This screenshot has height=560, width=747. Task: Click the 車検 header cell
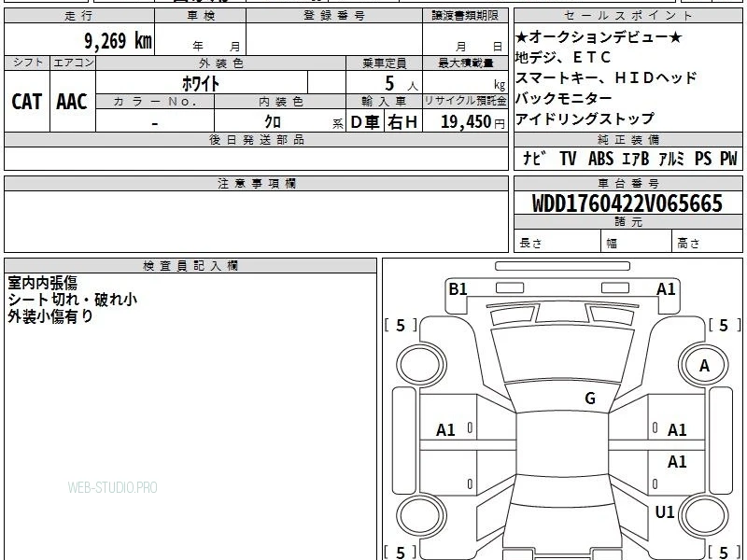click(200, 16)
